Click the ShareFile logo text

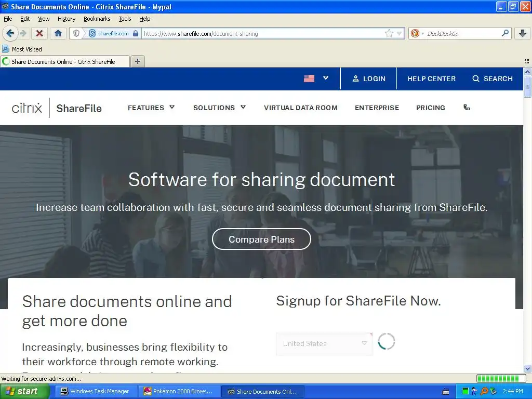pyautogui.click(x=79, y=108)
